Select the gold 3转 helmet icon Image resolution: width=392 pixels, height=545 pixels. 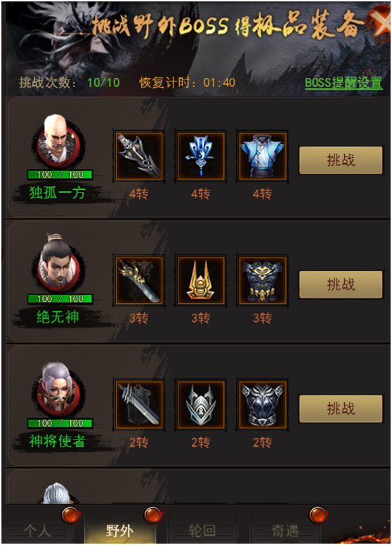[201, 281]
